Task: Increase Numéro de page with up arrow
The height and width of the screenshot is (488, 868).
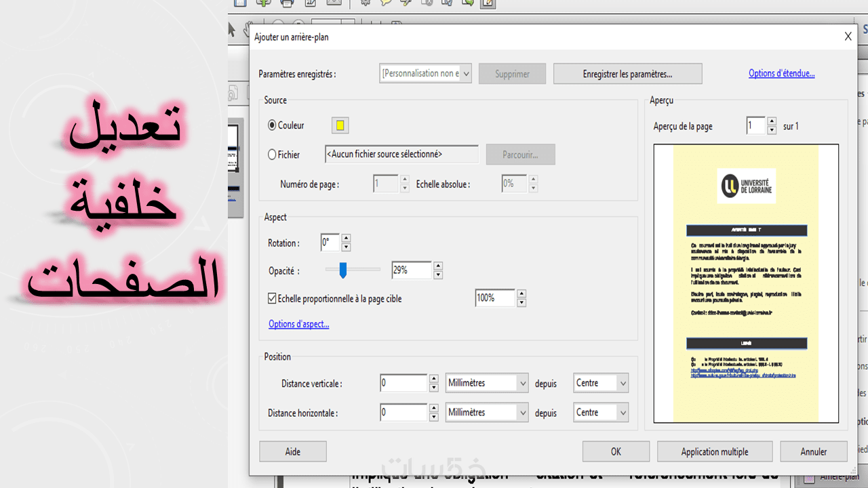Action: click(x=405, y=180)
